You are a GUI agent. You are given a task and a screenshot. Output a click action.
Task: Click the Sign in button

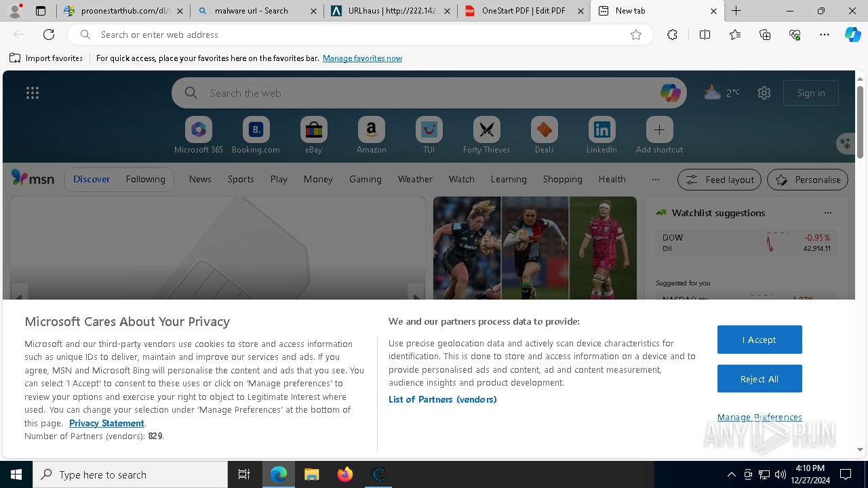[x=811, y=93]
